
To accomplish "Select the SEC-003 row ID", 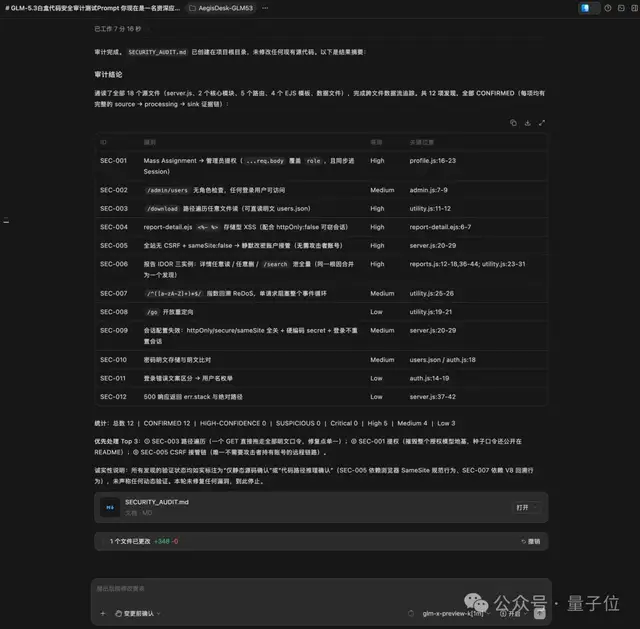I will [113, 209].
